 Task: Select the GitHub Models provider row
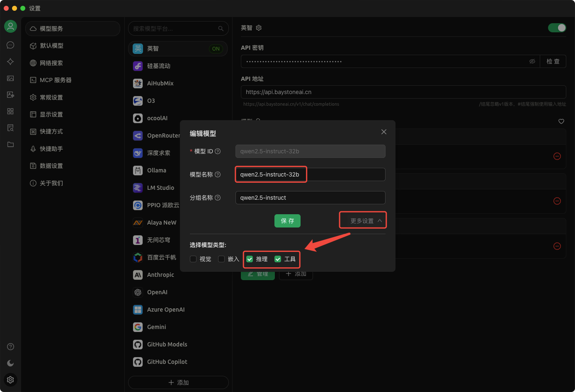point(178,344)
